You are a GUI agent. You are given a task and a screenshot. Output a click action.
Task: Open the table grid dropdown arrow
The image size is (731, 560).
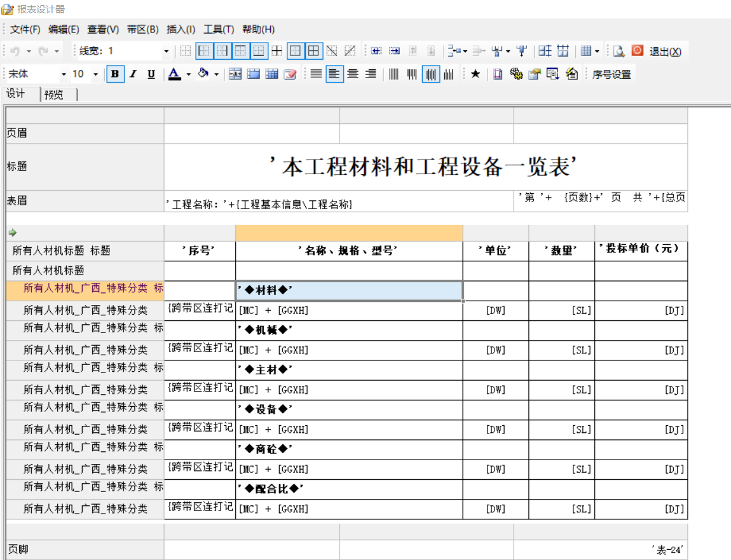[598, 51]
